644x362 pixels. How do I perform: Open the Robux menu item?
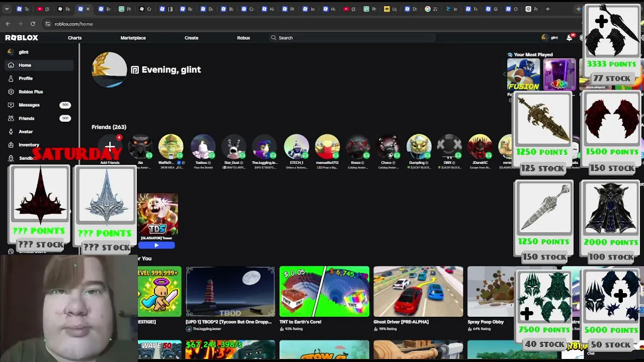tap(244, 38)
